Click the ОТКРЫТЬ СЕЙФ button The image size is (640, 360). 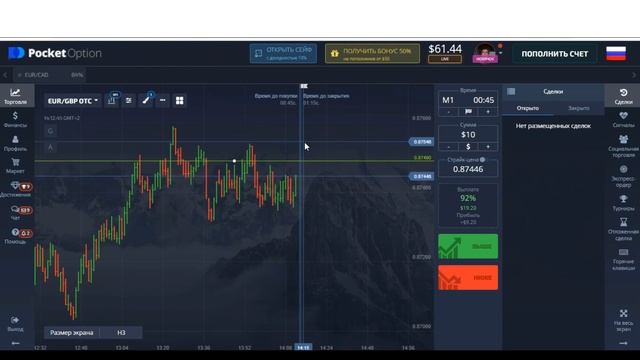(283, 53)
